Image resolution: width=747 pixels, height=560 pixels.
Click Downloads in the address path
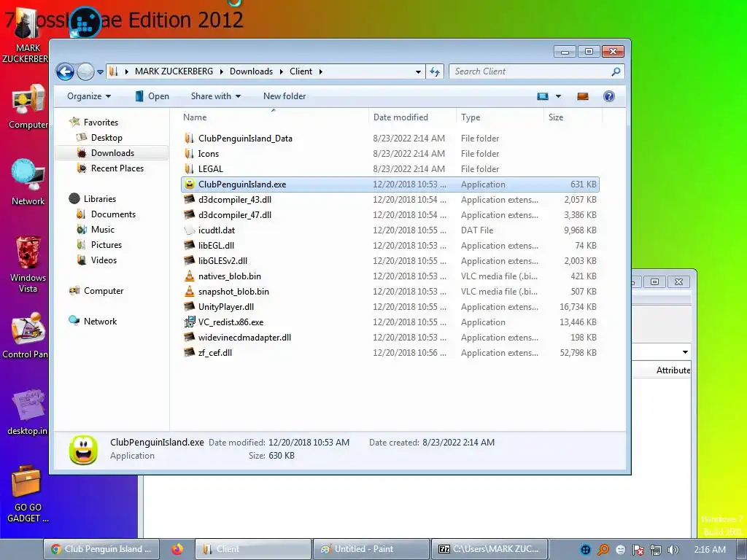click(251, 71)
